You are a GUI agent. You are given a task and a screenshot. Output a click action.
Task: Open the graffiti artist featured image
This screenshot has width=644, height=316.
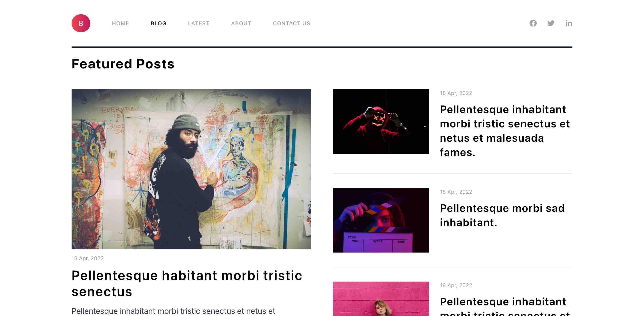[191, 169]
